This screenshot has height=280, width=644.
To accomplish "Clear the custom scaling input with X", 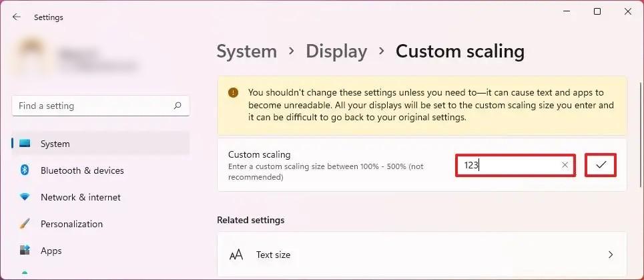I will click(565, 165).
